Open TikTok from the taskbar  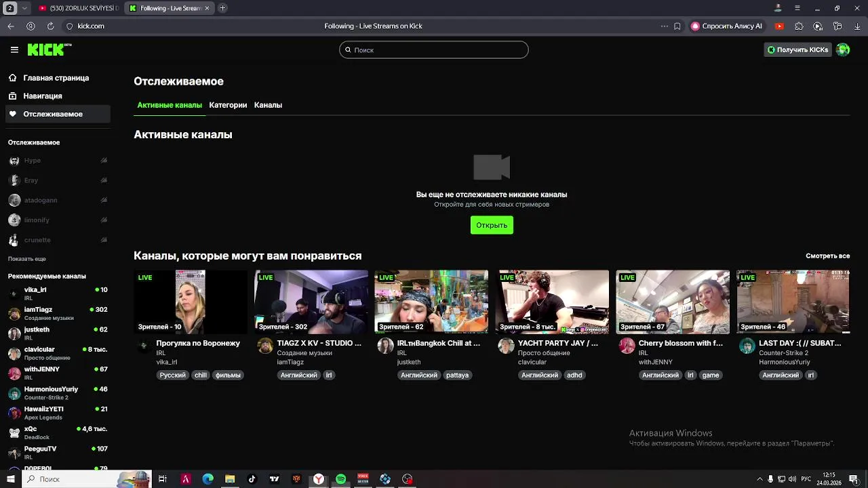[x=252, y=479]
